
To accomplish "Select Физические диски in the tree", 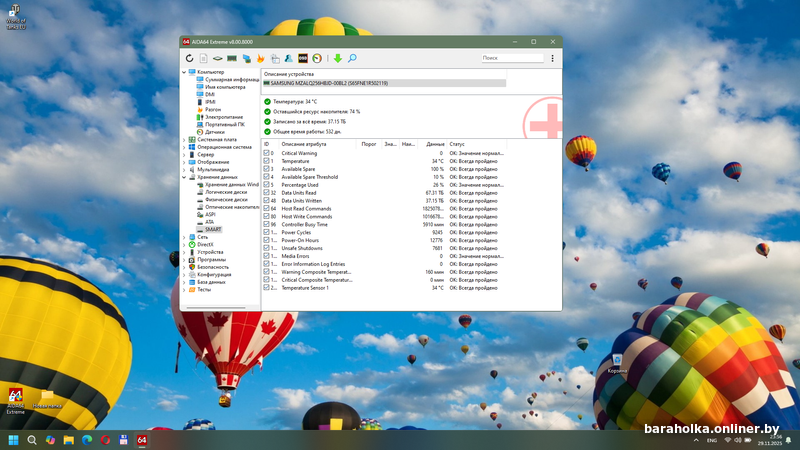I will tap(226, 200).
